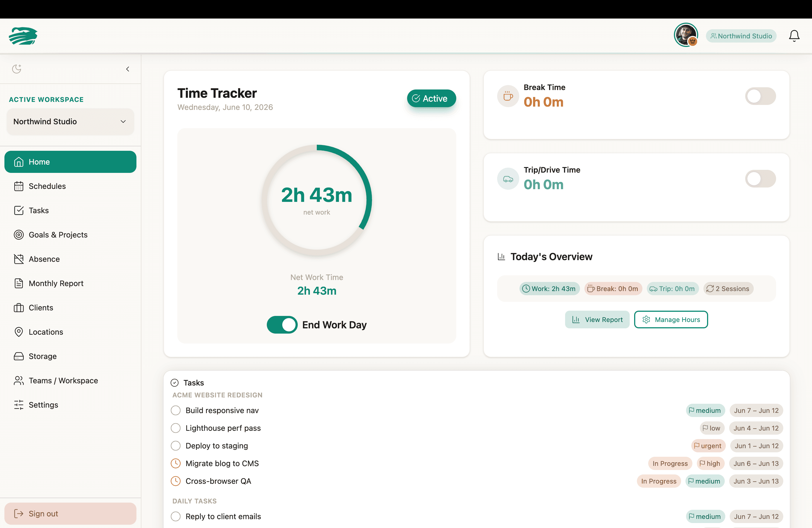The height and width of the screenshot is (528, 812).
Task: Click the Absence calendar-off icon
Action: (x=19, y=259)
